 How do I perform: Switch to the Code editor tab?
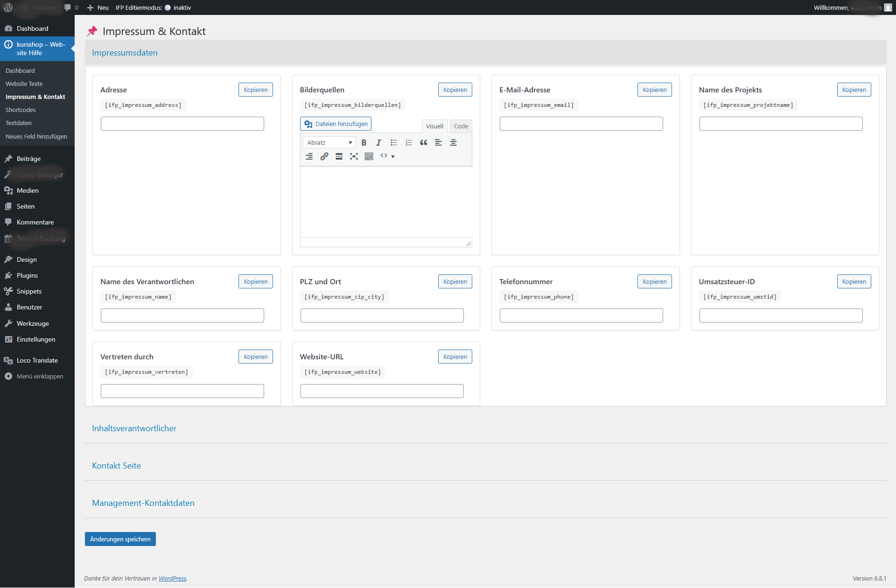(x=461, y=126)
